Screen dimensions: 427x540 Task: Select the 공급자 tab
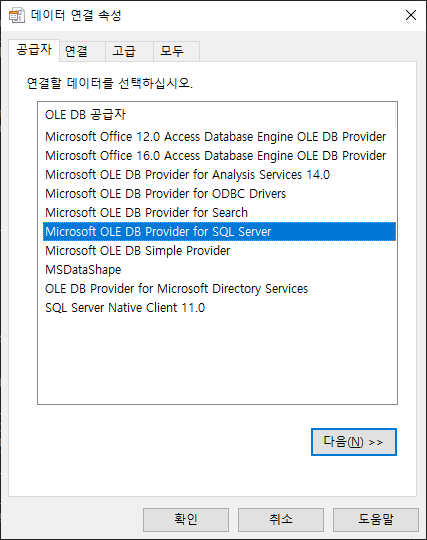tap(34, 50)
